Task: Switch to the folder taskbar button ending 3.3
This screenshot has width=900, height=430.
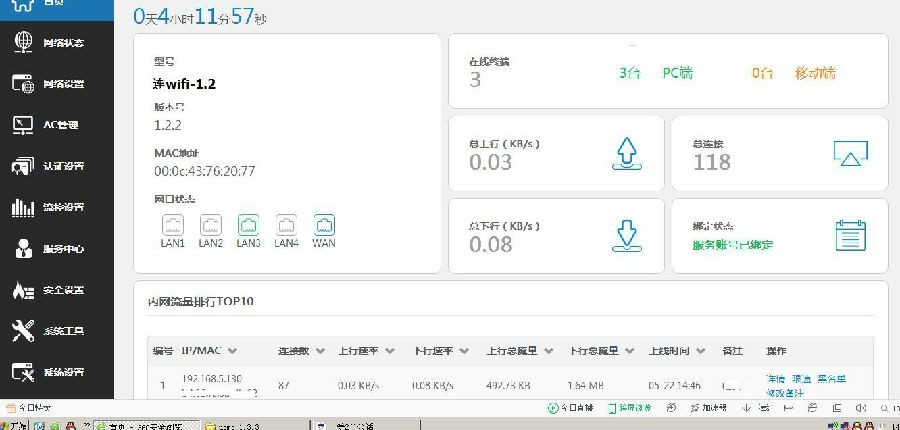Action: [256, 426]
